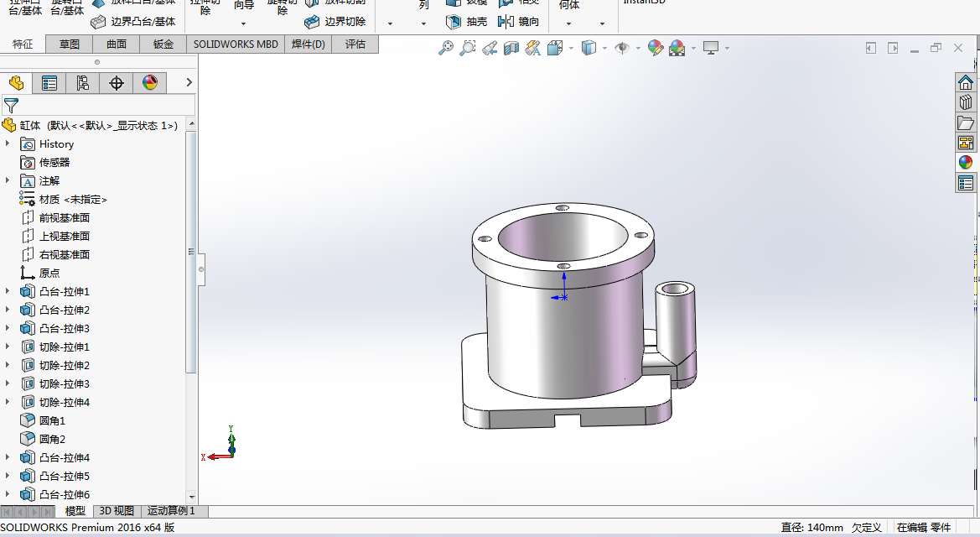
Task: Open Dynamic Annotation Views icon
Action: [x=532, y=48]
